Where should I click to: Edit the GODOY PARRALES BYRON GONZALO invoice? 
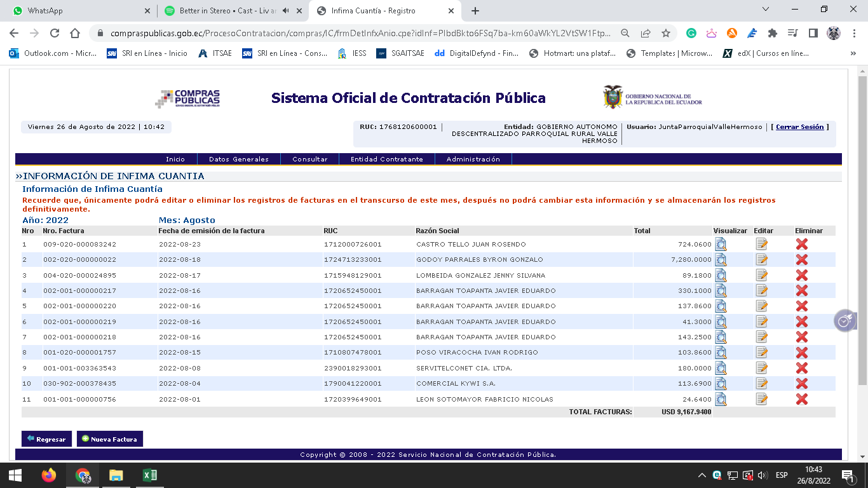[x=761, y=260]
